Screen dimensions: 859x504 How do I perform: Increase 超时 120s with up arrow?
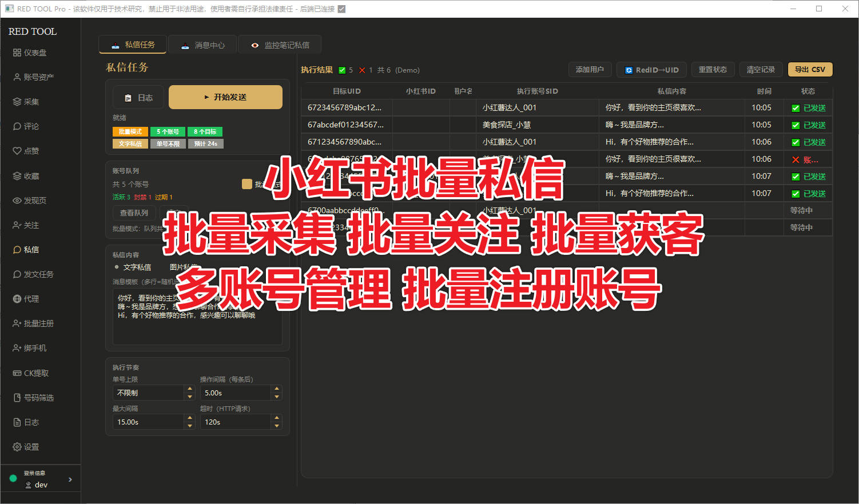[x=277, y=418]
